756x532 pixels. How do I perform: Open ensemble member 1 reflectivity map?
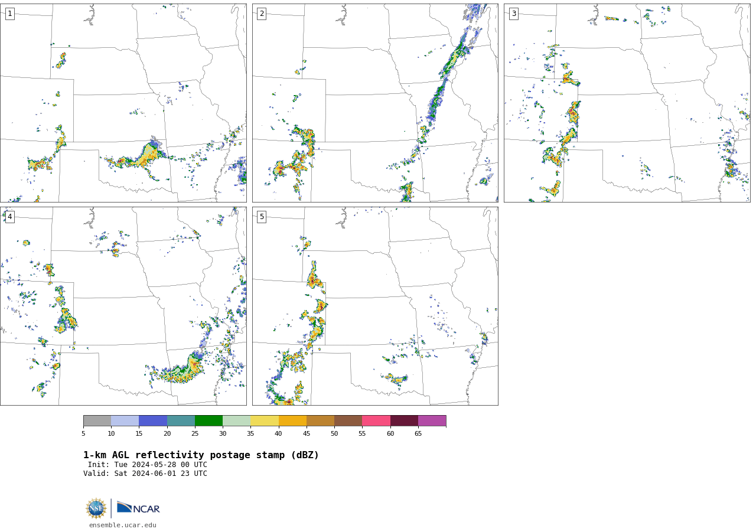[x=123, y=103]
